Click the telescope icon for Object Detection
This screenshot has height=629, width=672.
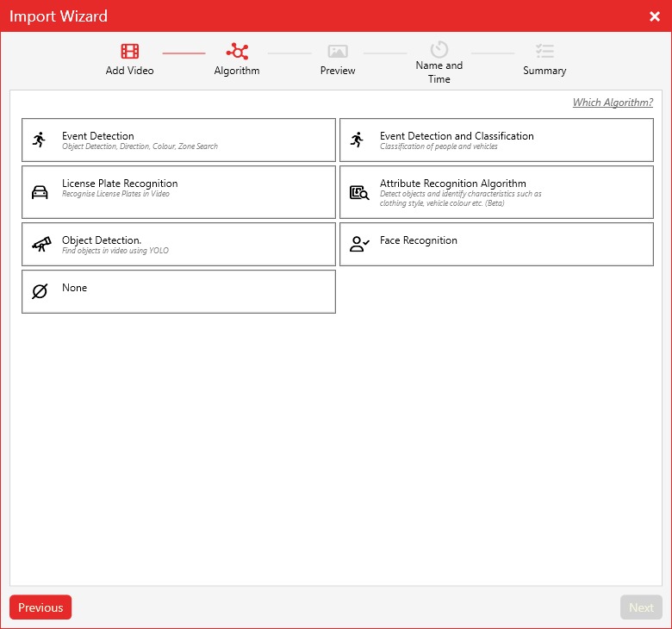click(41, 245)
